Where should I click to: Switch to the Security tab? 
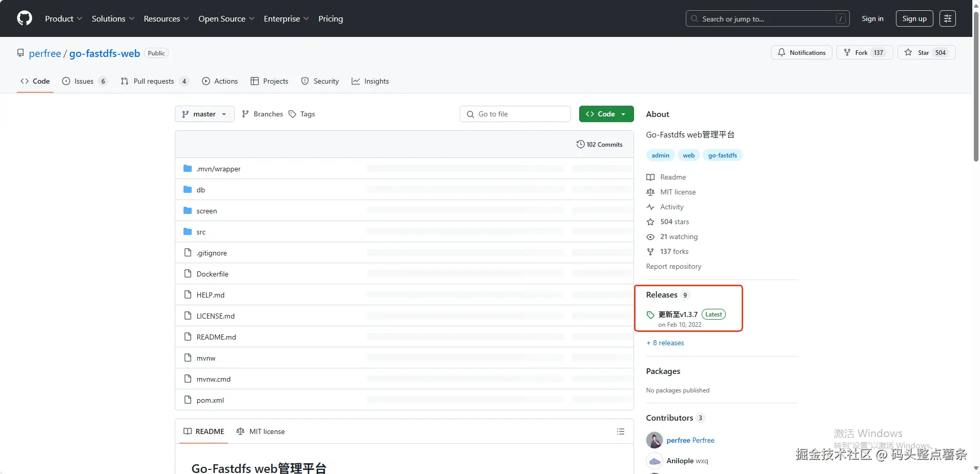pos(320,81)
